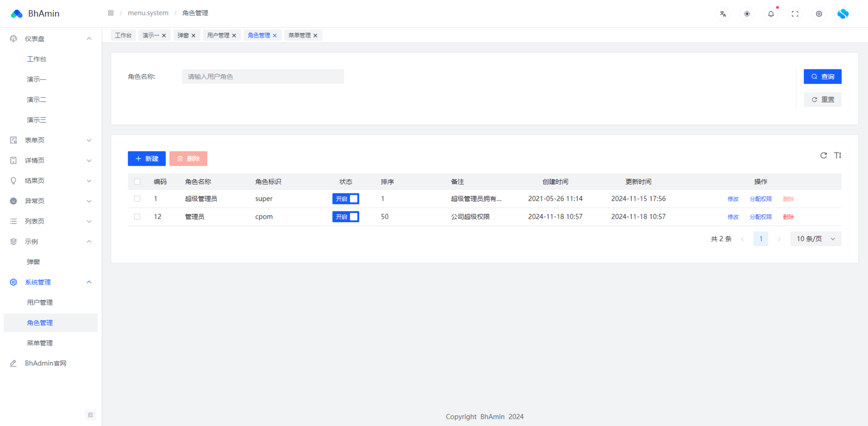Expand the 结果页 menu group

[x=89, y=181]
